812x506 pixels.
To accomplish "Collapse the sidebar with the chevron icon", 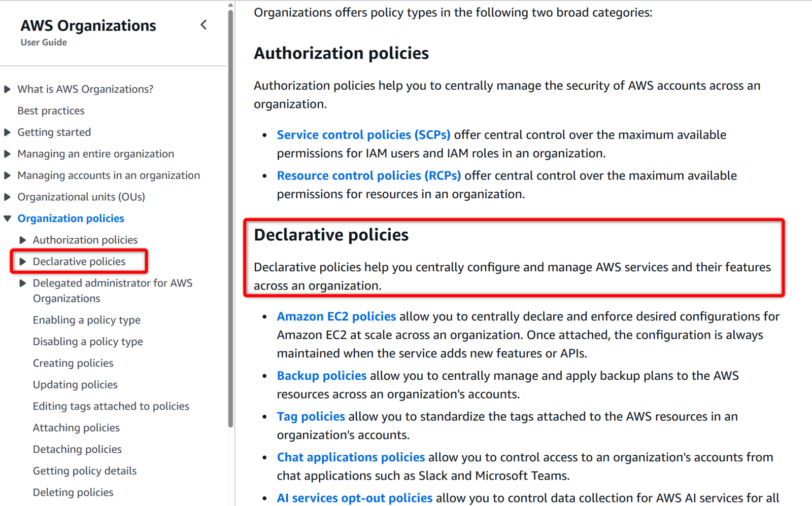I will click(204, 25).
